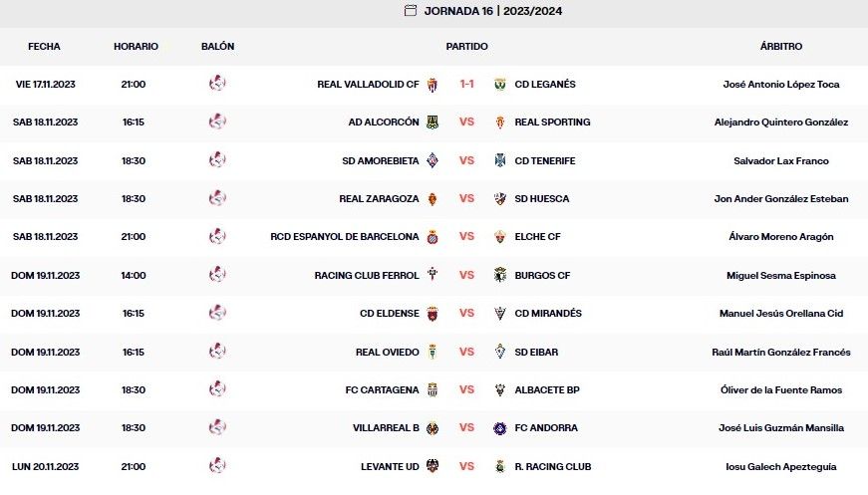Viewport: 868px width, 495px height.
Task: Click the Real Sporting crest icon
Action: tap(501, 123)
